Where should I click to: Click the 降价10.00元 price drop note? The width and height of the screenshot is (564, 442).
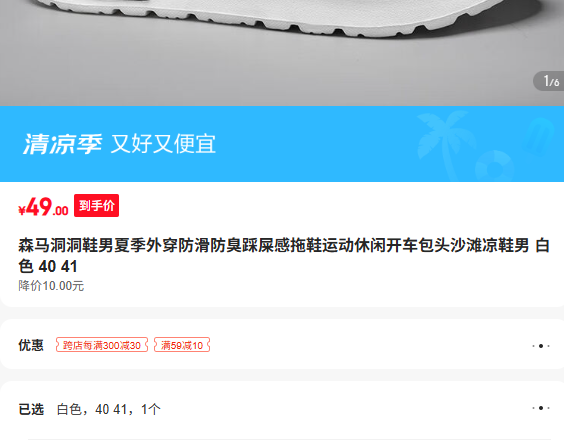click(x=51, y=286)
